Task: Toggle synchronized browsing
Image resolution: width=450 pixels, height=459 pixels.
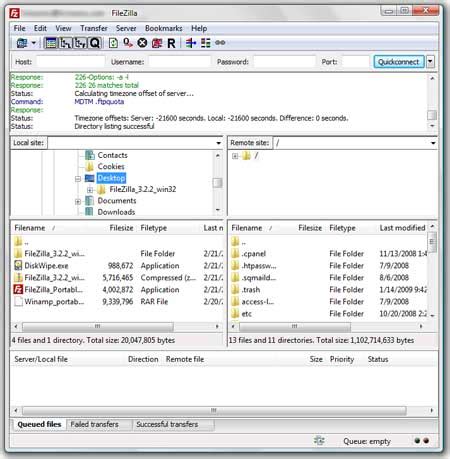Action: (220, 43)
